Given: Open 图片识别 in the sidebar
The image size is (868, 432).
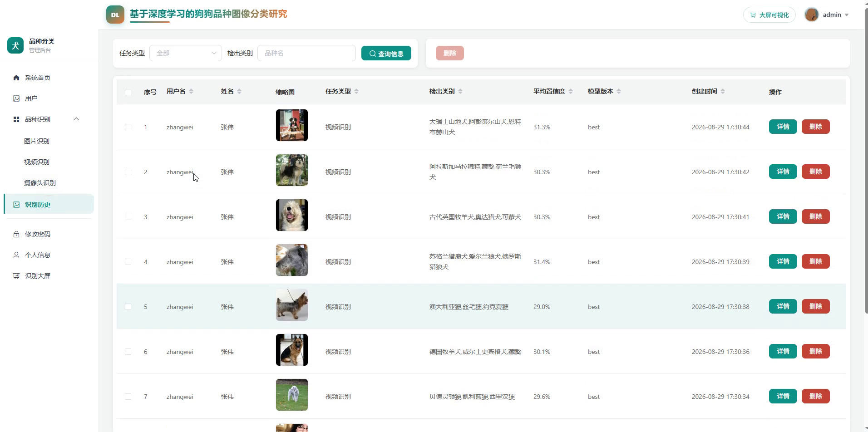Looking at the screenshot, I should pyautogui.click(x=37, y=141).
